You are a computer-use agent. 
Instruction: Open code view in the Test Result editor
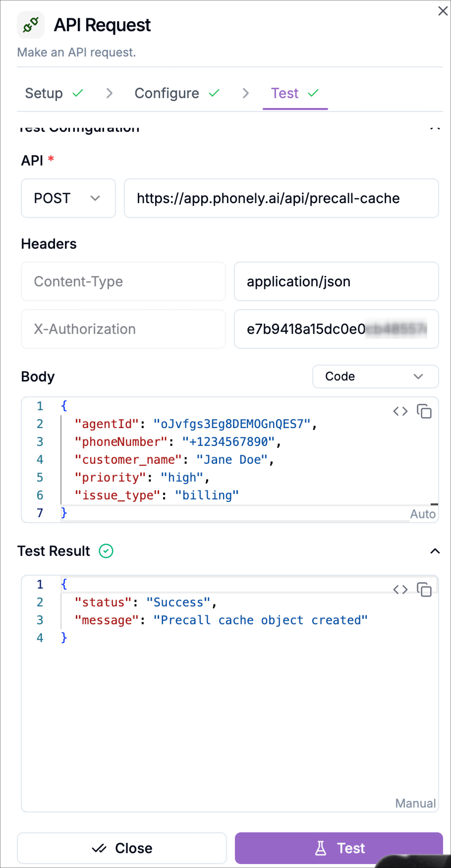(401, 590)
